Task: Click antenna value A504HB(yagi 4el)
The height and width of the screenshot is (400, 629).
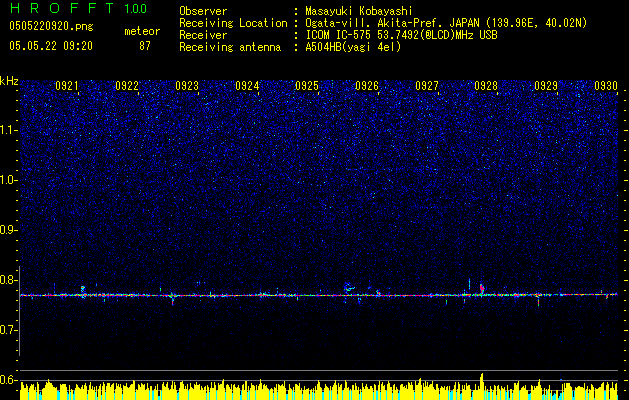Action: (x=353, y=47)
